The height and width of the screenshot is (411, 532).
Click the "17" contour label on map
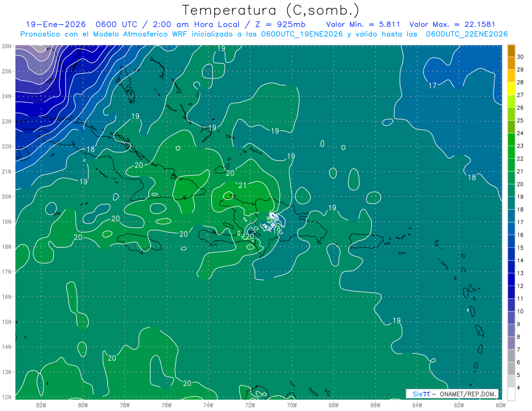(x=433, y=86)
